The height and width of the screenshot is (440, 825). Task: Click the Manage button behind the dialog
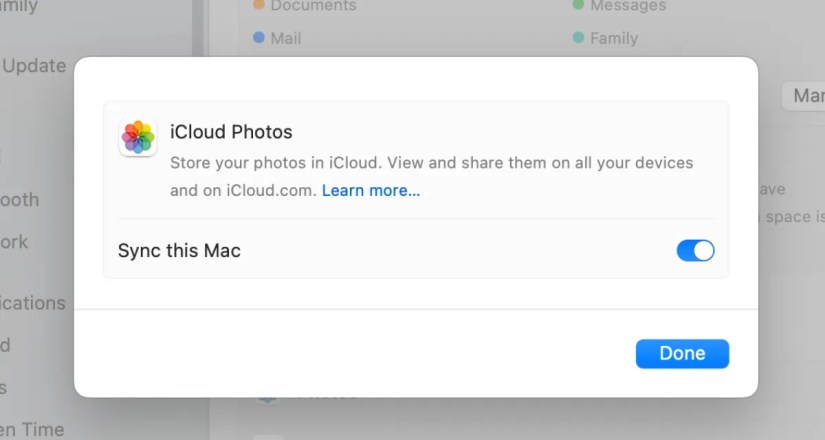click(x=806, y=95)
